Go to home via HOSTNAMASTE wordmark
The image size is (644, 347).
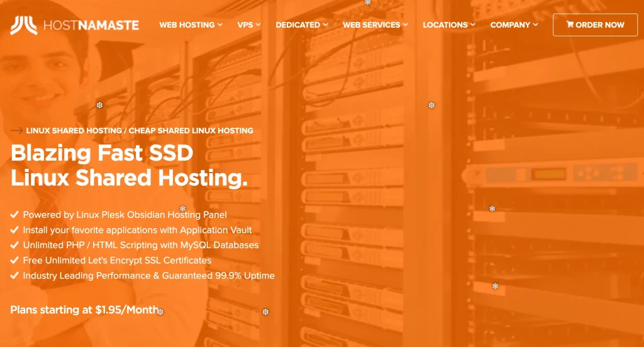pyautogui.click(x=91, y=25)
